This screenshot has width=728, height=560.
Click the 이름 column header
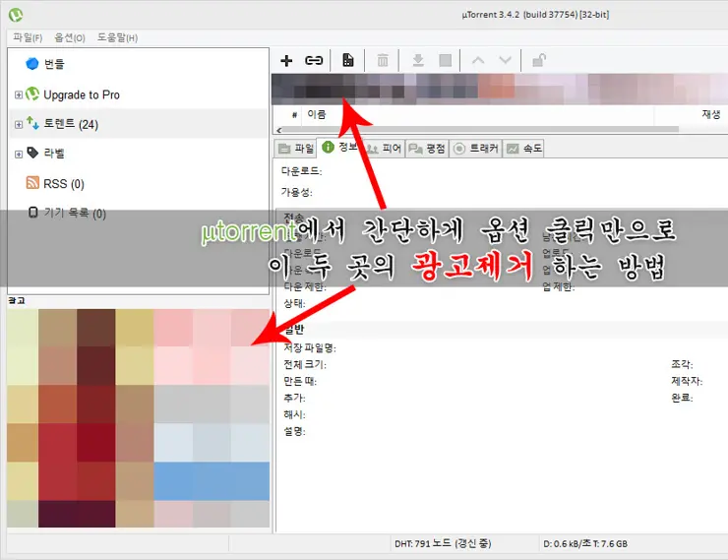(x=317, y=115)
